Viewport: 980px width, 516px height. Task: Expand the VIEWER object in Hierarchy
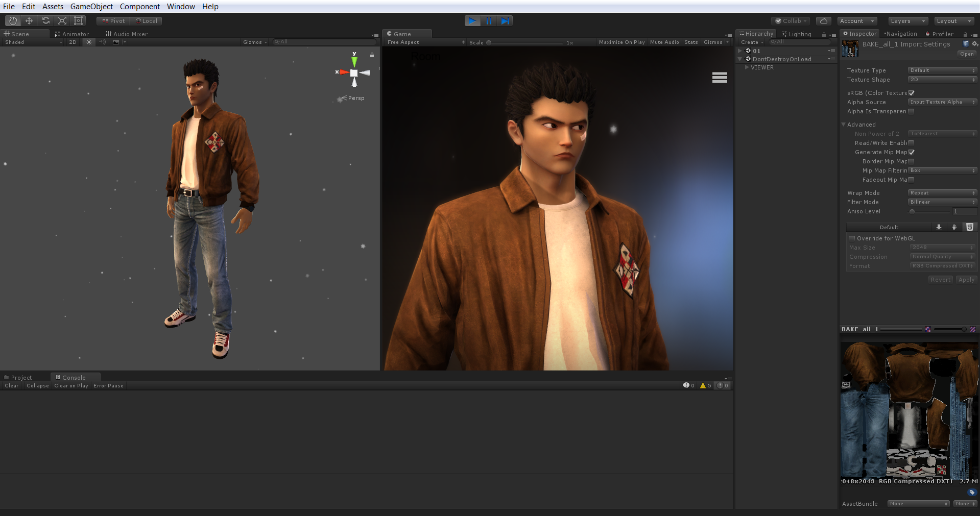coord(747,67)
